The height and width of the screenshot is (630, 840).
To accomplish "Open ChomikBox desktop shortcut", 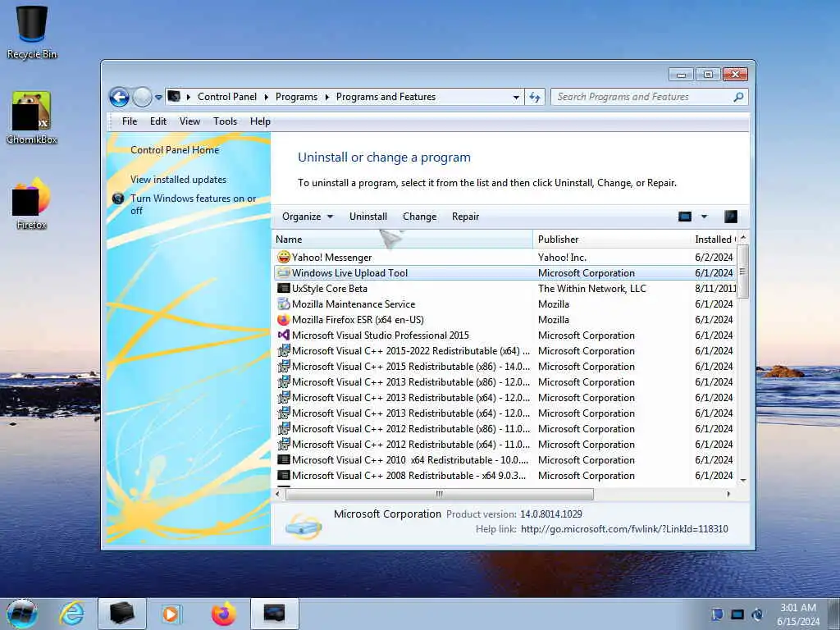I will pyautogui.click(x=32, y=118).
